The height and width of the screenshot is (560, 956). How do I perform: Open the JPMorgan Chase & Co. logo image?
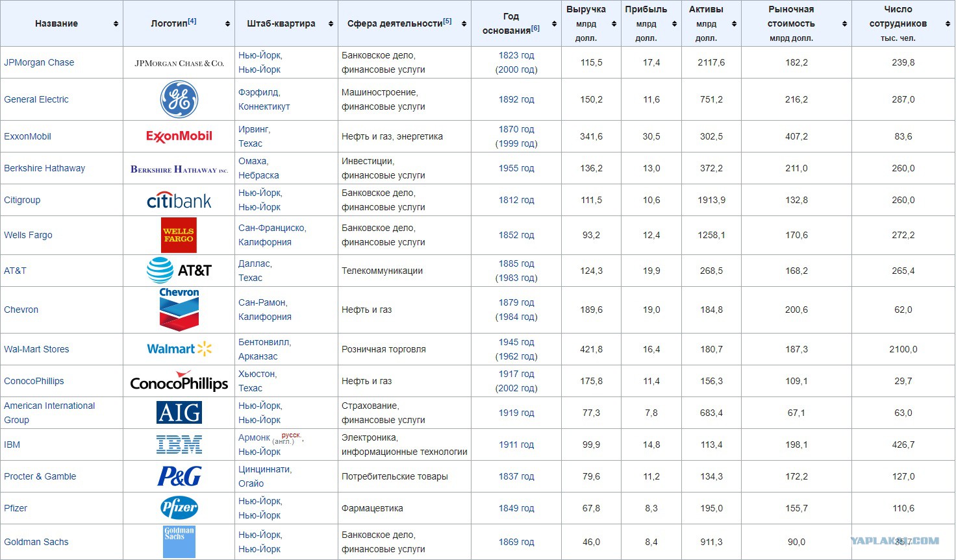[179, 63]
